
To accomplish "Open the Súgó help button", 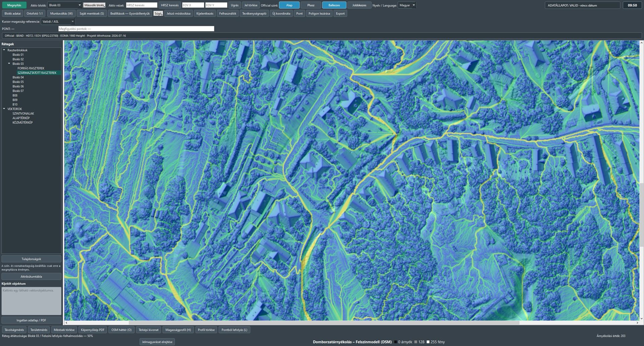I will coord(158,14).
